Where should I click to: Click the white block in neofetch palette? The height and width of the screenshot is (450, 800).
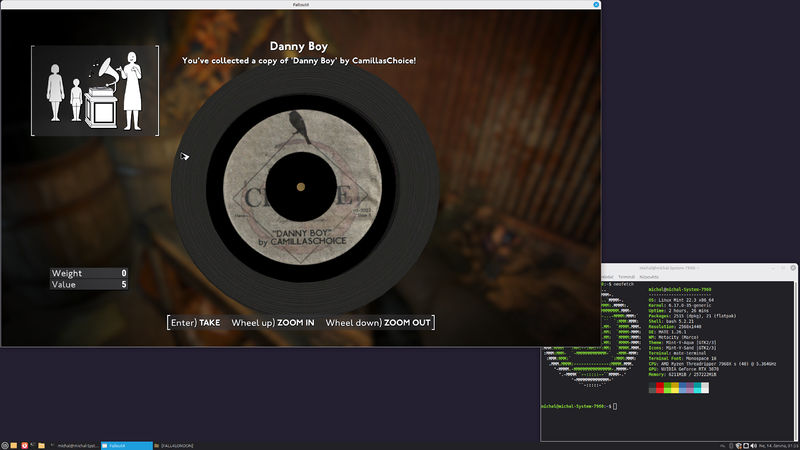pos(705,388)
